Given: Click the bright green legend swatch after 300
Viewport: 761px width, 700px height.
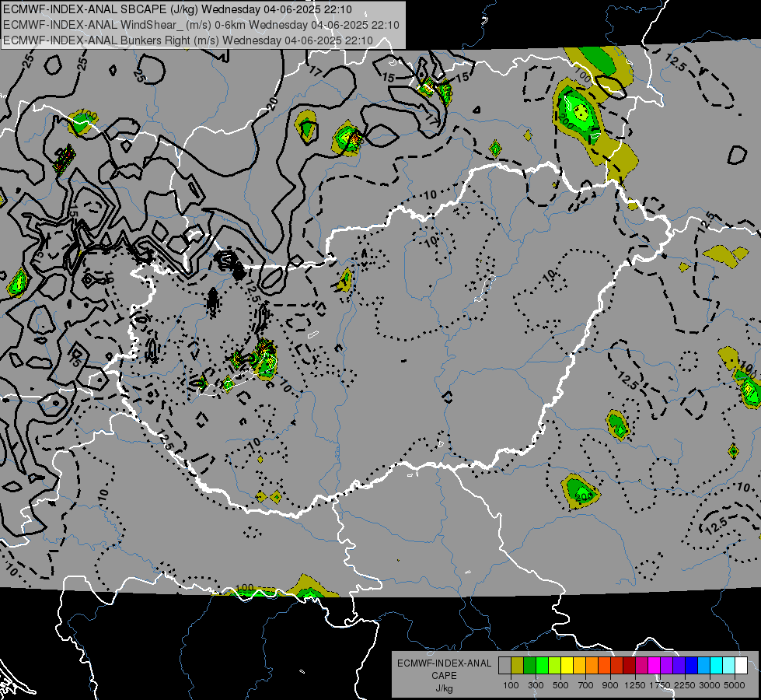Looking at the screenshot, I should [x=542, y=666].
